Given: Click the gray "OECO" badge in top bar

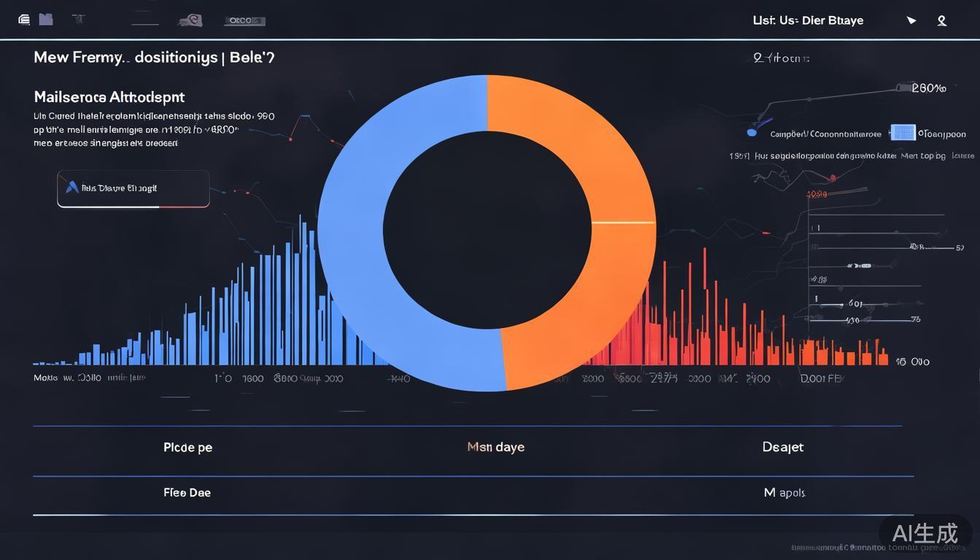Looking at the screenshot, I should (x=244, y=21).
